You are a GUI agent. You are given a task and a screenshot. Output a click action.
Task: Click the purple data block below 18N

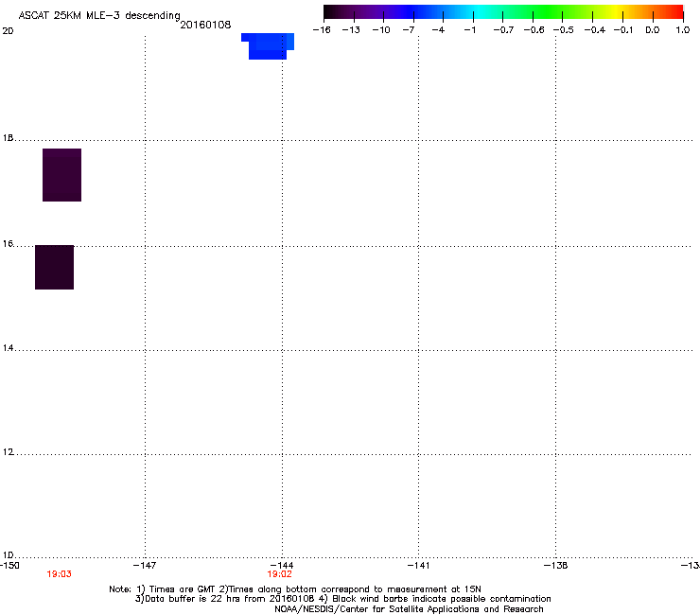click(62, 175)
